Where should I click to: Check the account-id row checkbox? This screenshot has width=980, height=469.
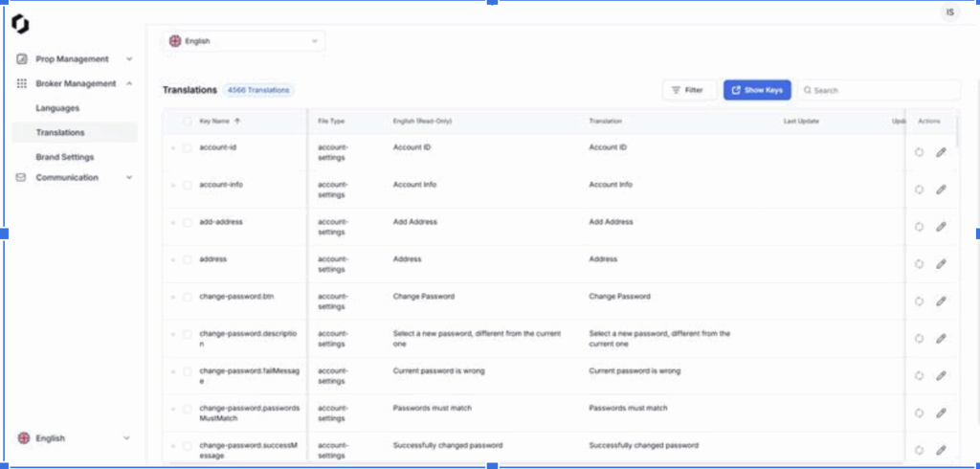[188, 148]
